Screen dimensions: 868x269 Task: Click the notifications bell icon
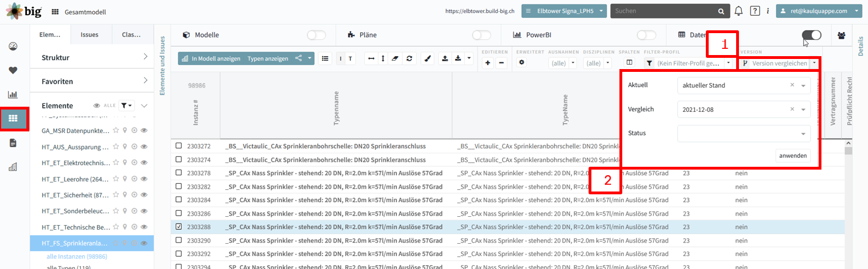pyautogui.click(x=738, y=11)
